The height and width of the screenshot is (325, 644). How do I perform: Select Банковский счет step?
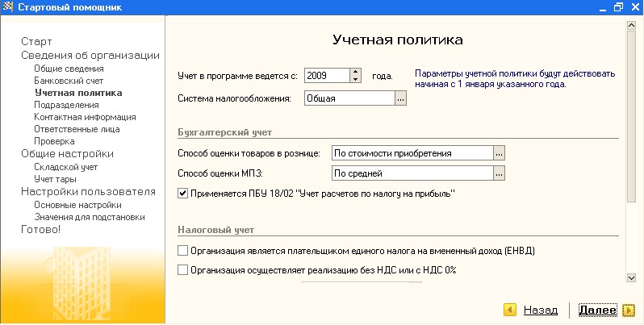pyautogui.click(x=69, y=81)
